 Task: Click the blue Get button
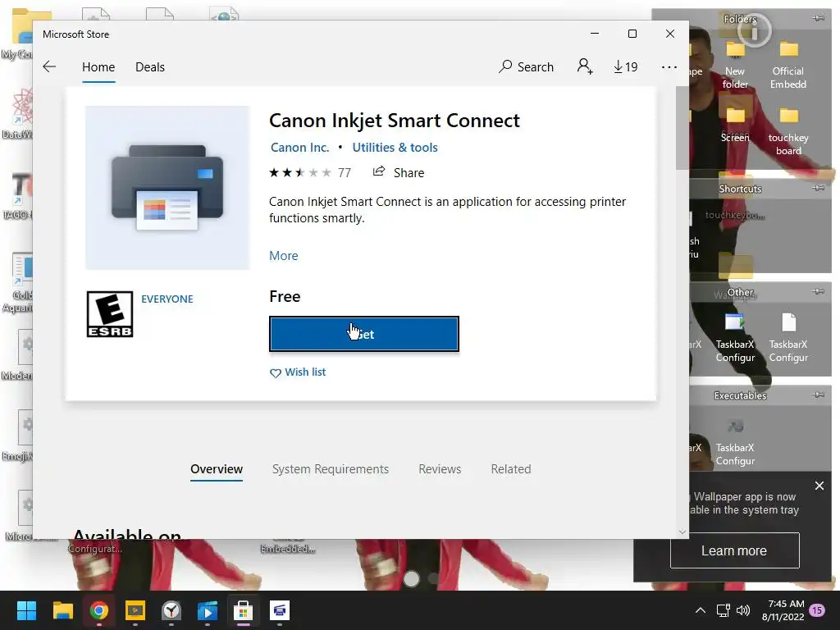[x=364, y=334]
